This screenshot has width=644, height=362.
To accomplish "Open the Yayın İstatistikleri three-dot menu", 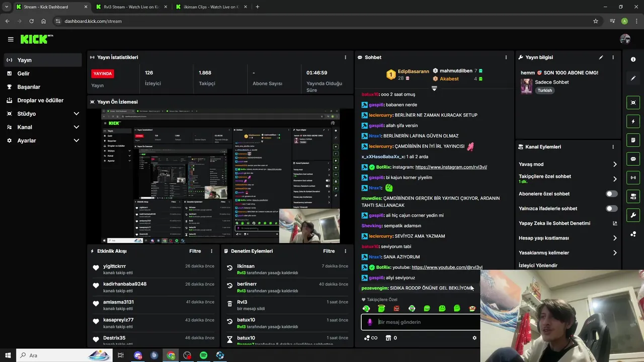I will pos(345,57).
